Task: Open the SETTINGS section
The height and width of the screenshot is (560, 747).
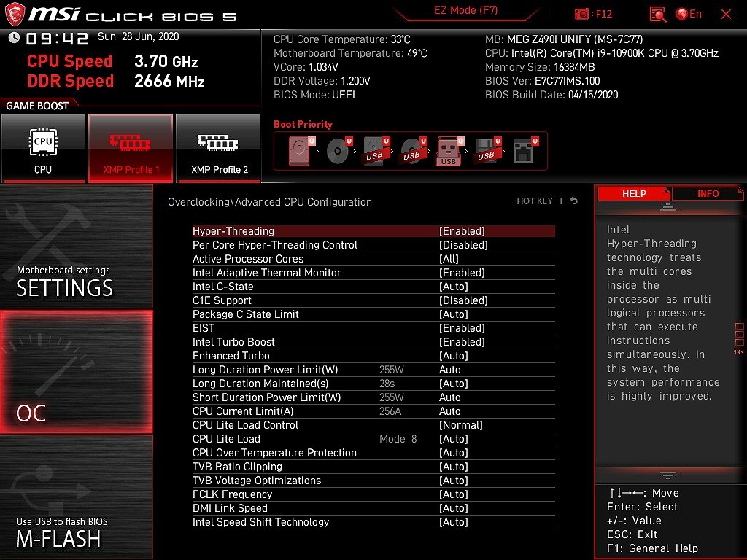Action: click(76, 246)
